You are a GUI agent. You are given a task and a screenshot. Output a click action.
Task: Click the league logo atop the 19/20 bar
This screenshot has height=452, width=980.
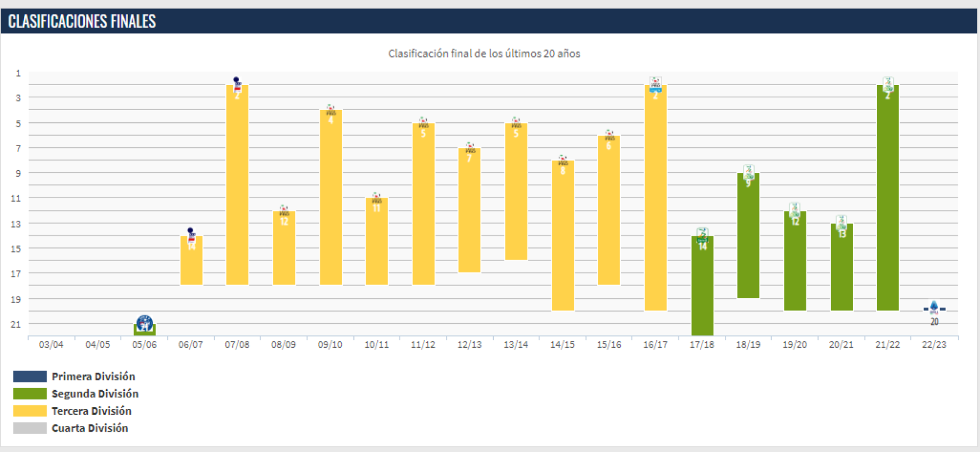click(x=795, y=210)
